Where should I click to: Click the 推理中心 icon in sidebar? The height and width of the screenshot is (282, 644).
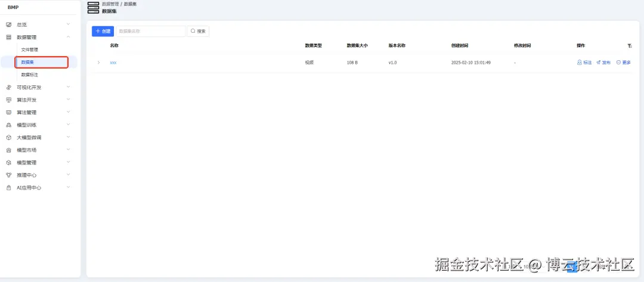pos(8,175)
